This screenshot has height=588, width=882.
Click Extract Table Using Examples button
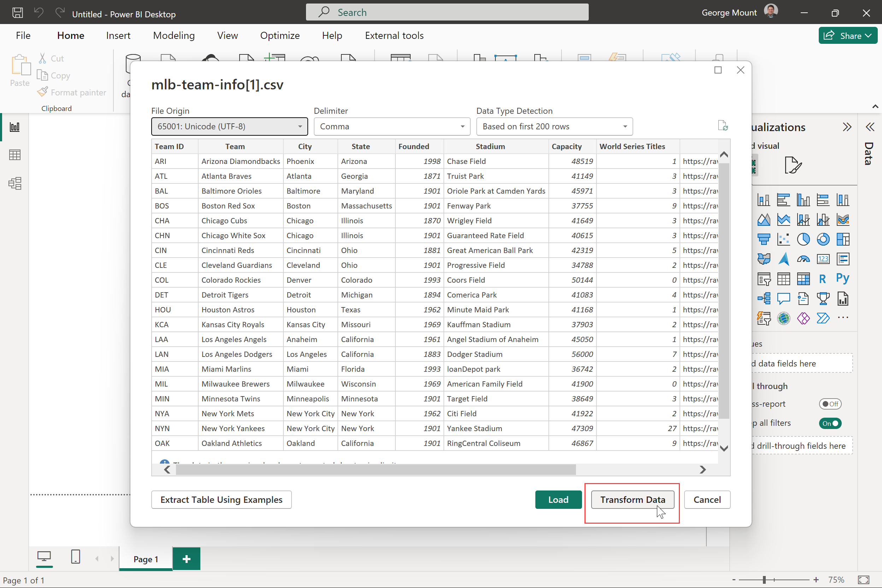click(x=221, y=500)
